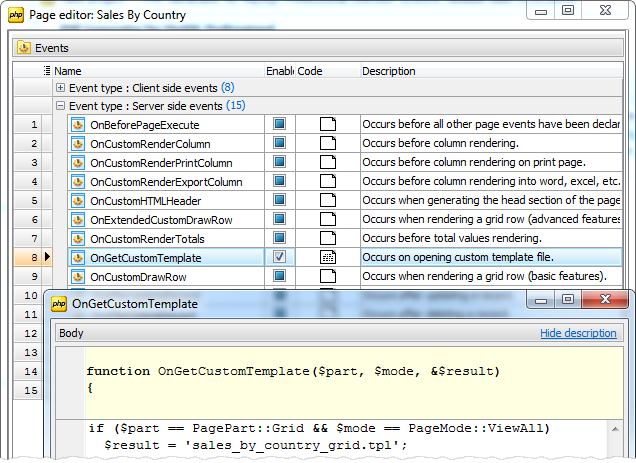636x463 pixels.
Task: Open code page icon for OnCustomRenderPrintColumn
Action: click(x=327, y=163)
